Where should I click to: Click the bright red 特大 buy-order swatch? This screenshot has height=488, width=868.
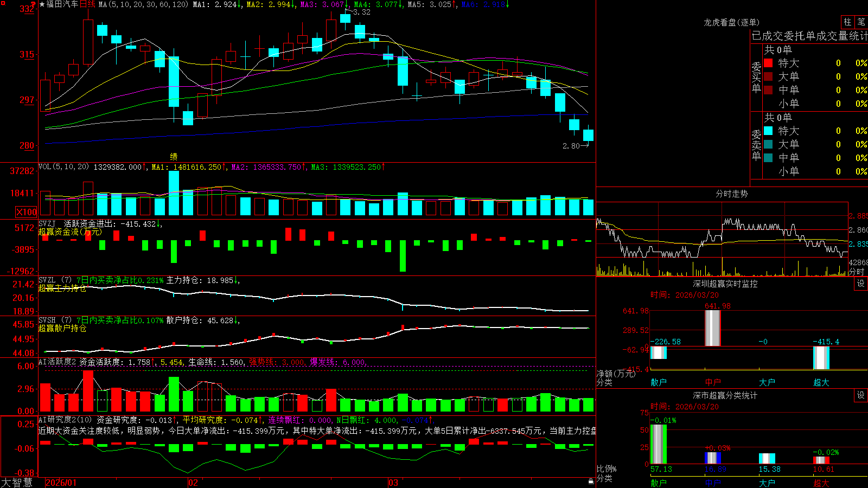pos(768,63)
